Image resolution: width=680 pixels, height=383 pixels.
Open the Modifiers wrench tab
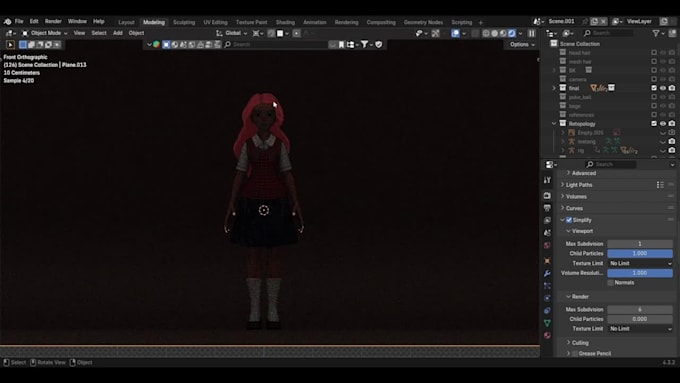(547, 273)
